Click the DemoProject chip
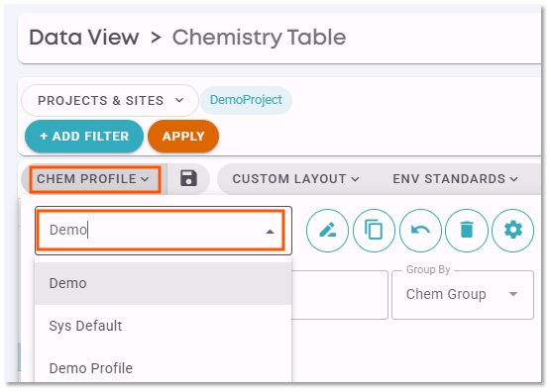The height and width of the screenshot is (392, 551). (246, 100)
